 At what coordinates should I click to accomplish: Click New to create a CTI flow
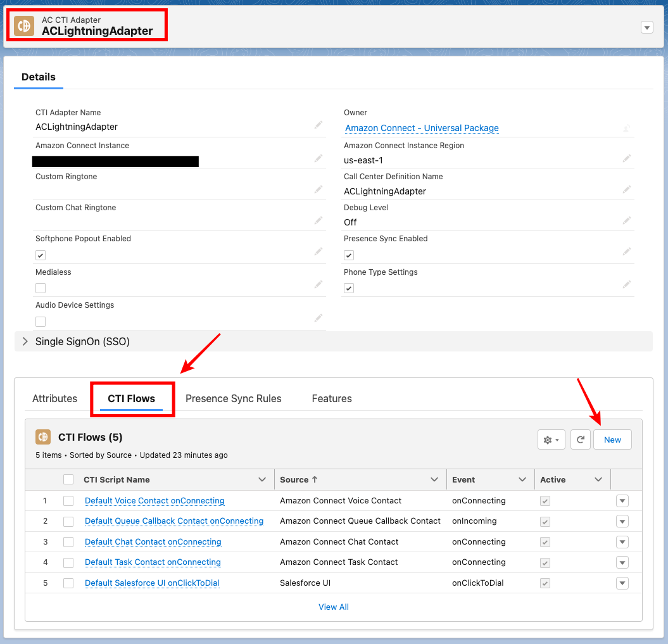point(612,439)
